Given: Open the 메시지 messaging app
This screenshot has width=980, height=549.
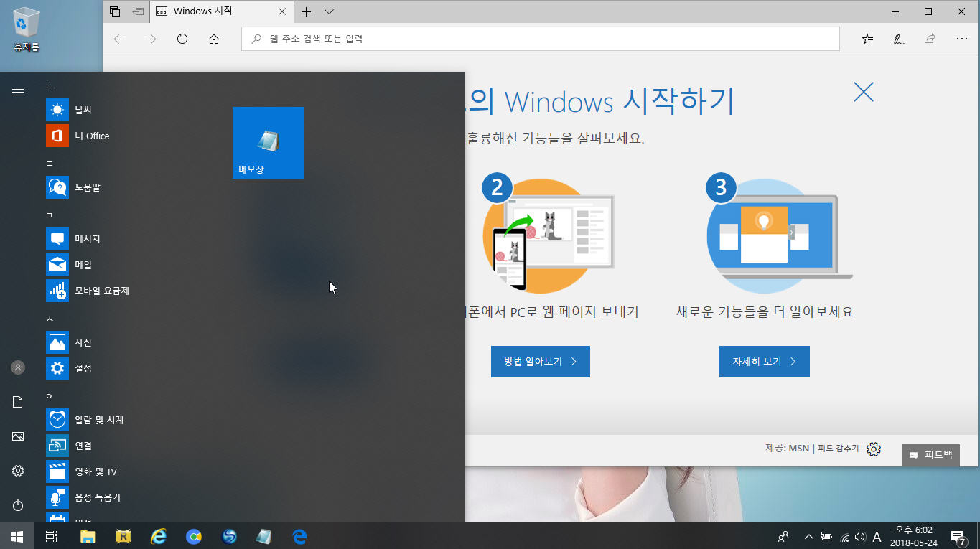Looking at the screenshot, I should 57,239.
